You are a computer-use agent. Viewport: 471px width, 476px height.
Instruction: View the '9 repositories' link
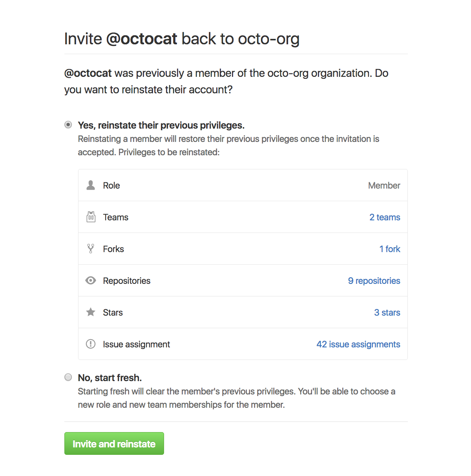(374, 281)
